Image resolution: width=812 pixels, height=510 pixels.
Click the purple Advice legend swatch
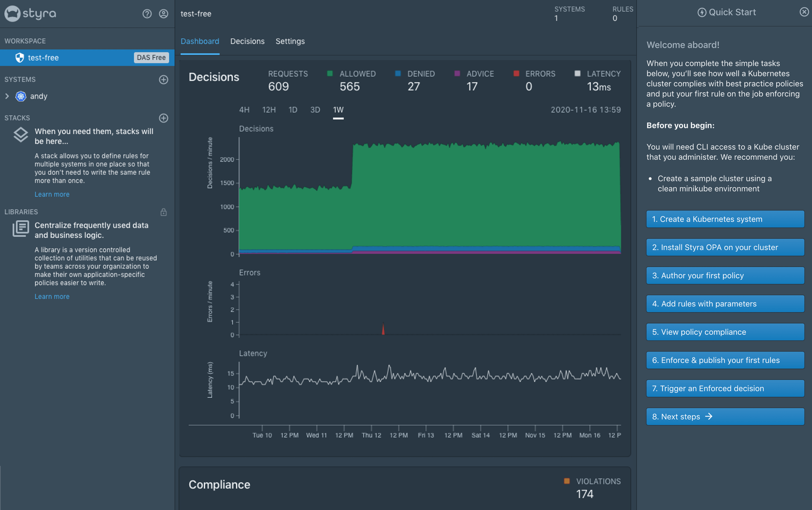[x=457, y=73]
